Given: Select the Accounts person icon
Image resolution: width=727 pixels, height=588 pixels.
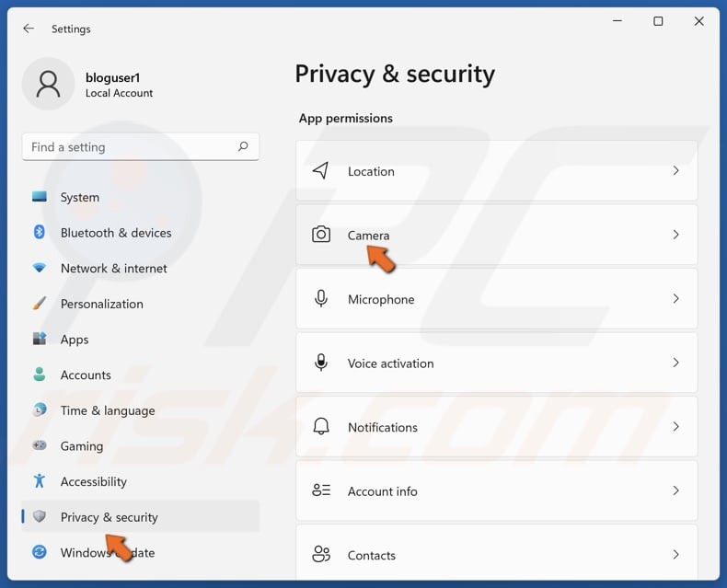Looking at the screenshot, I should (40, 375).
